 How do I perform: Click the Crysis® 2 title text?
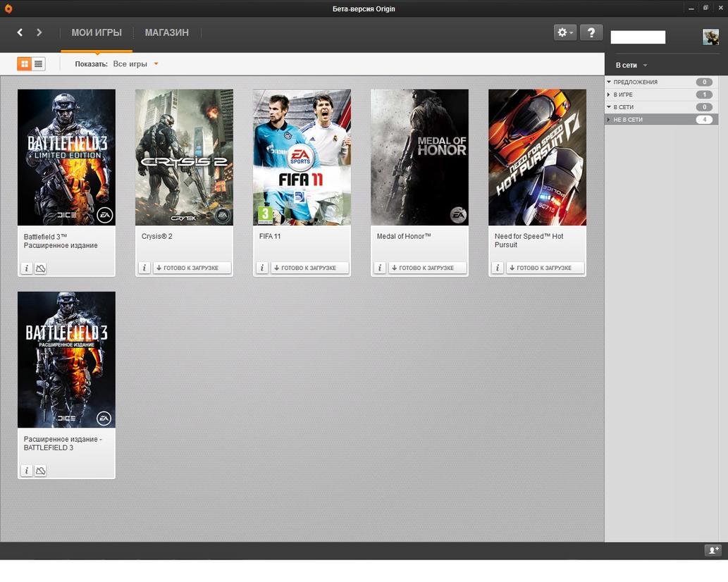pyautogui.click(x=157, y=236)
